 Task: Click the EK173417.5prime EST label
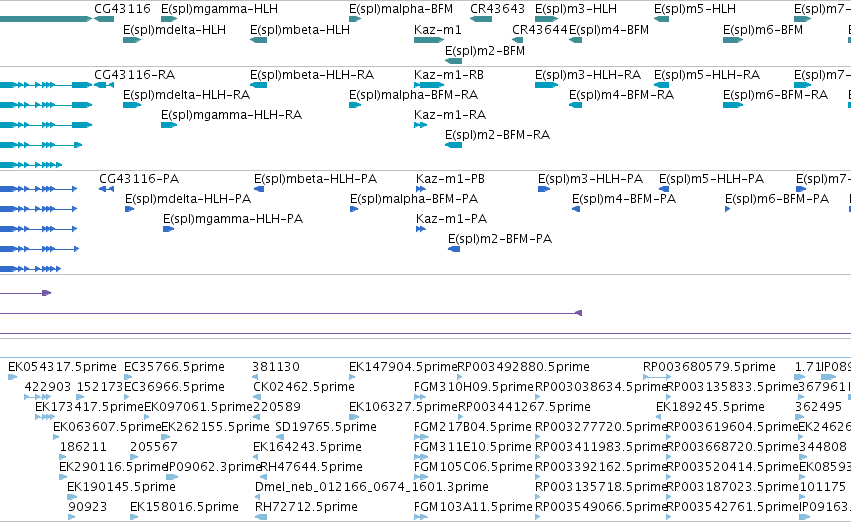click(x=89, y=408)
